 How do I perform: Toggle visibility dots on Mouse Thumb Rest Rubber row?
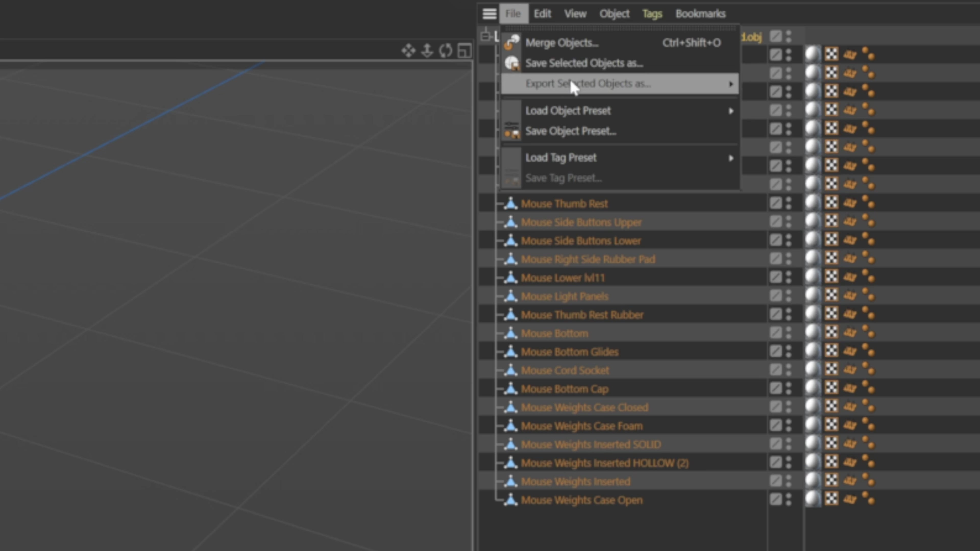click(789, 314)
